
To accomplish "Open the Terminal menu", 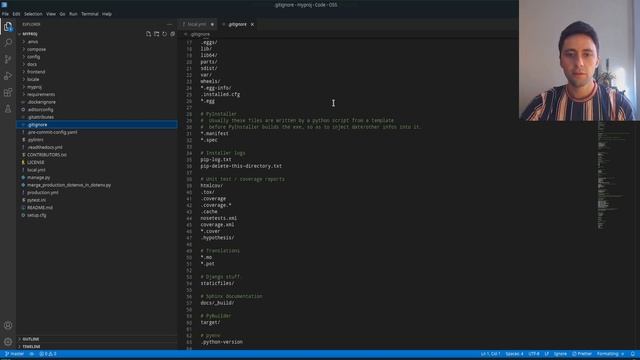I will 90,14.
